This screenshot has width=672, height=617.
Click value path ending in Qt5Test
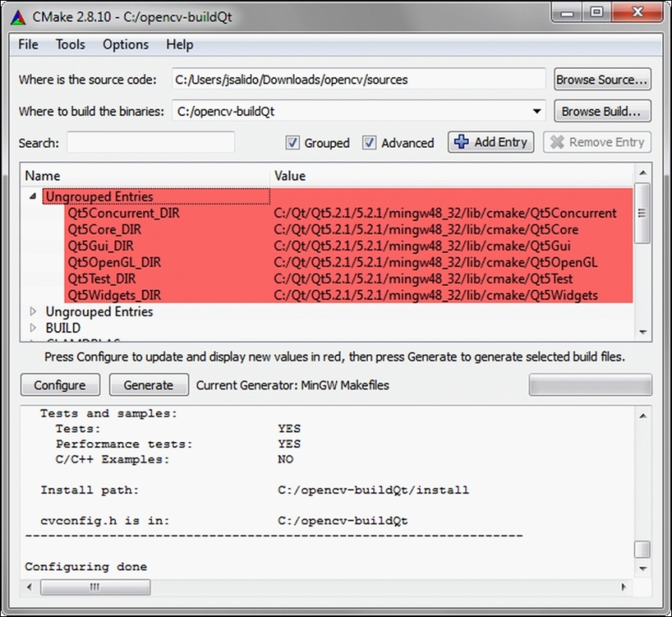pyautogui.click(x=423, y=279)
